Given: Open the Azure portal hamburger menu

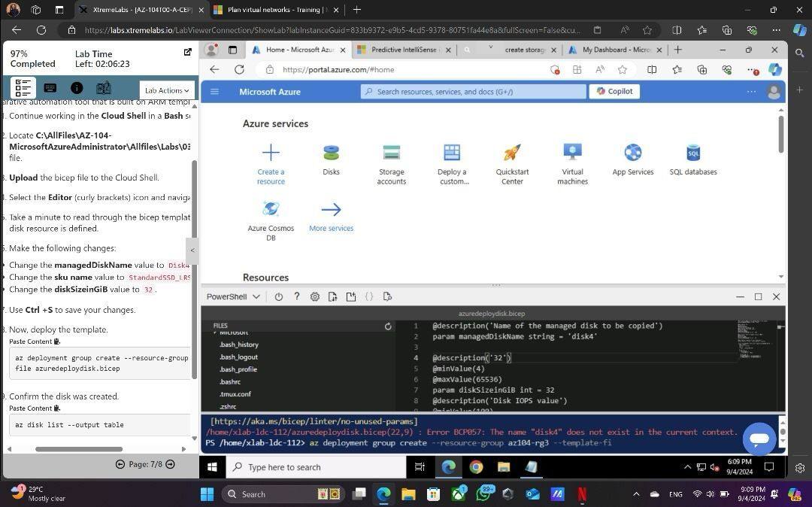Looking at the screenshot, I should click(214, 92).
